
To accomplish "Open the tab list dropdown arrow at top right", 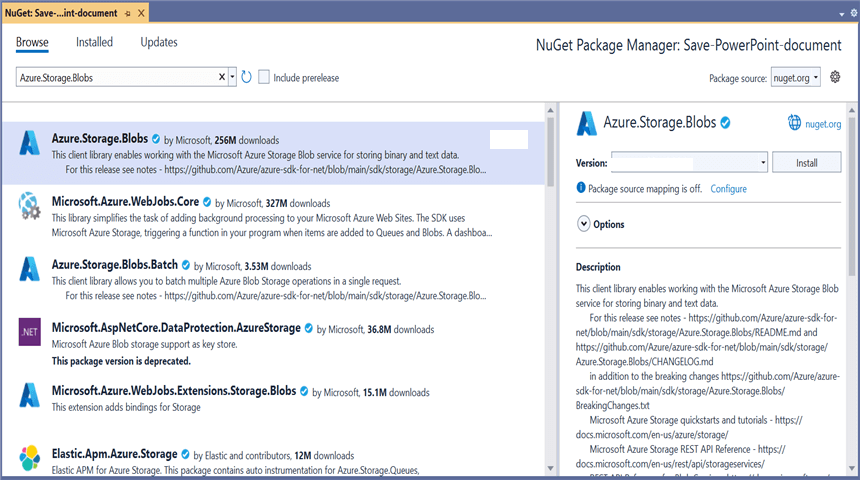I will [842, 14].
